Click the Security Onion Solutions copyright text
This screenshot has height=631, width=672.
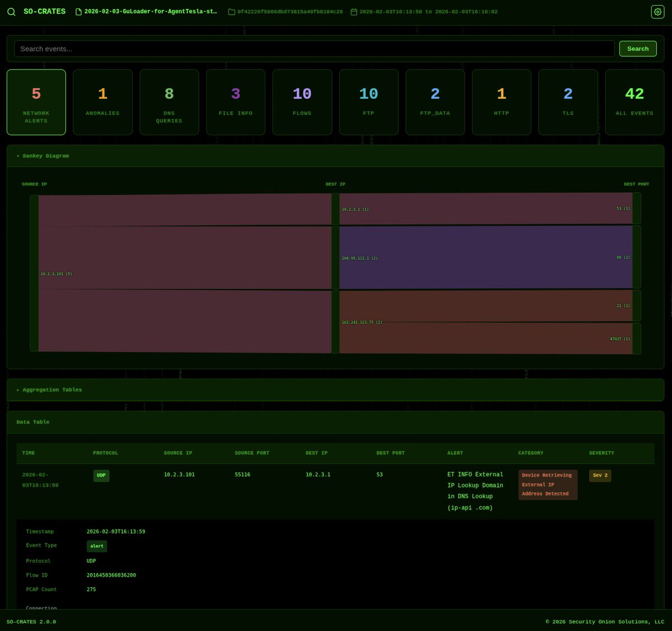[605, 621]
